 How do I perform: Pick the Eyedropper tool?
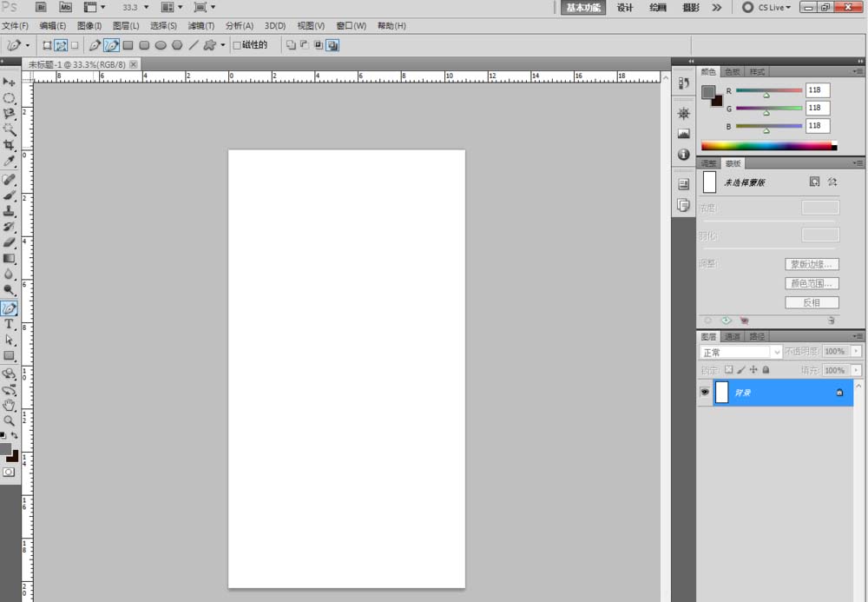point(10,161)
